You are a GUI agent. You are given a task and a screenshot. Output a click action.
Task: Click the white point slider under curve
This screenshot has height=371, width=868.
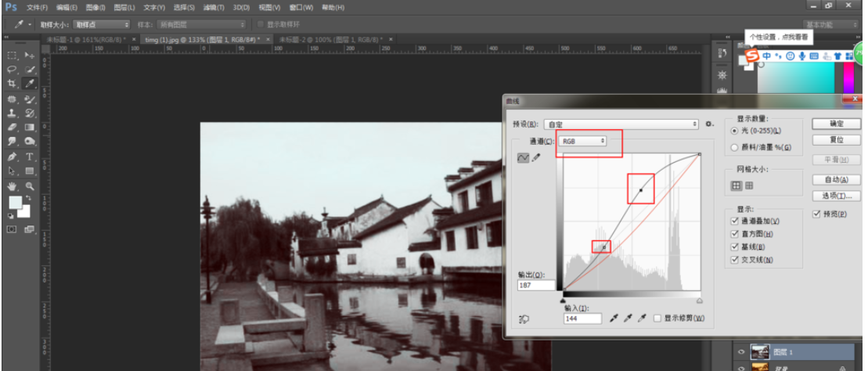click(700, 300)
